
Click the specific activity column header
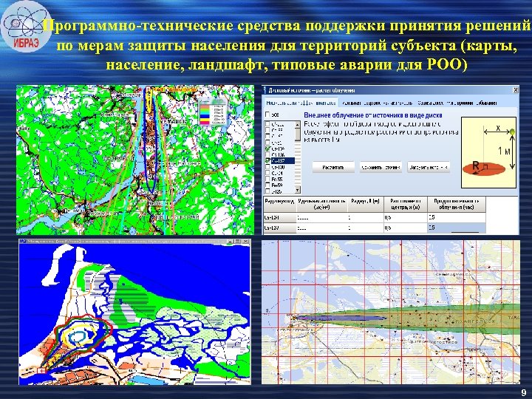(322, 204)
